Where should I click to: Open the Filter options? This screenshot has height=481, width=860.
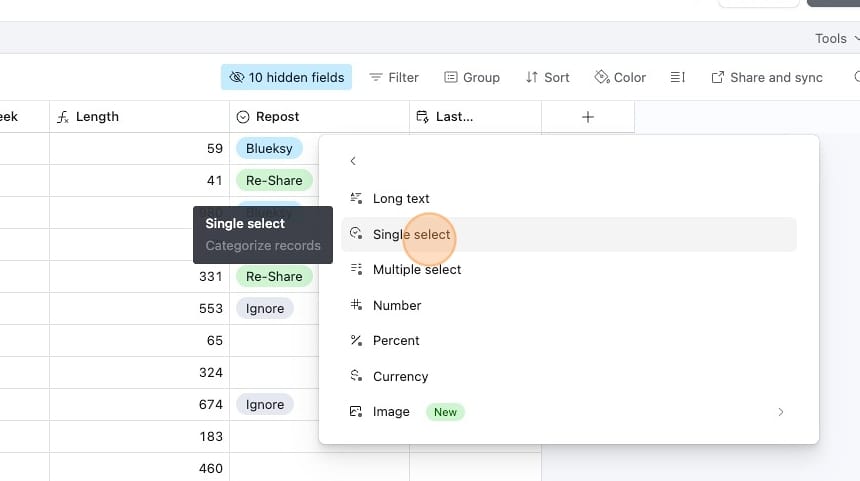(x=394, y=77)
